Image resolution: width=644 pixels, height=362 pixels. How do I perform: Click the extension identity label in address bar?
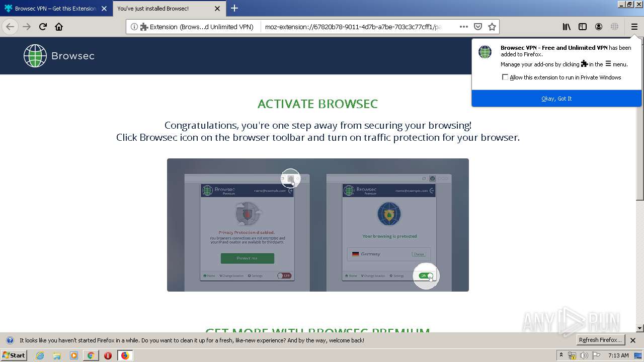tap(197, 27)
